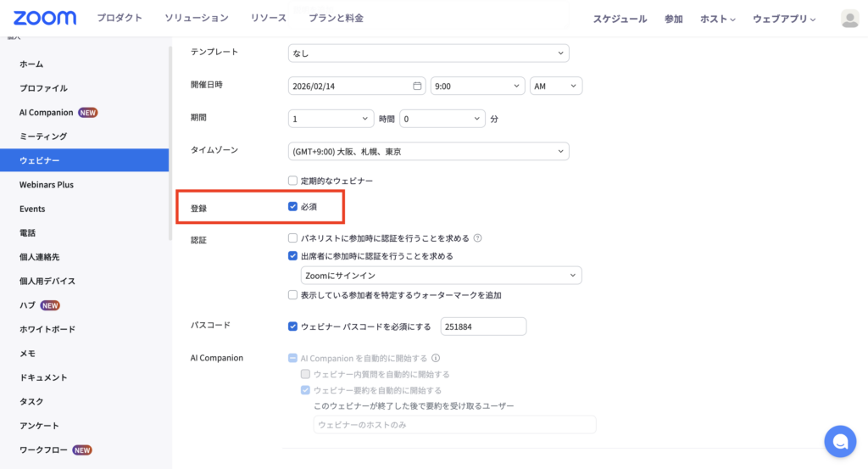This screenshot has width=868, height=469.
Task: Open the chat support bubble
Action: click(x=840, y=441)
